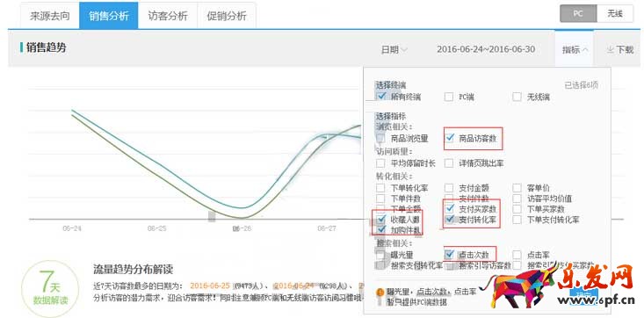The width and height of the screenshot is (644, 318).
Task: Check the 无线端 checkbox
Action: point(517,98)
